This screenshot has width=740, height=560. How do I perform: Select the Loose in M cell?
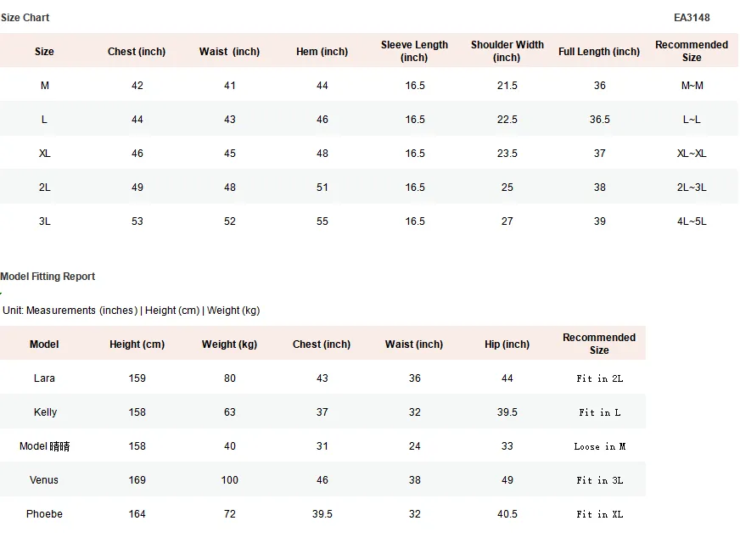click(599, 446)
